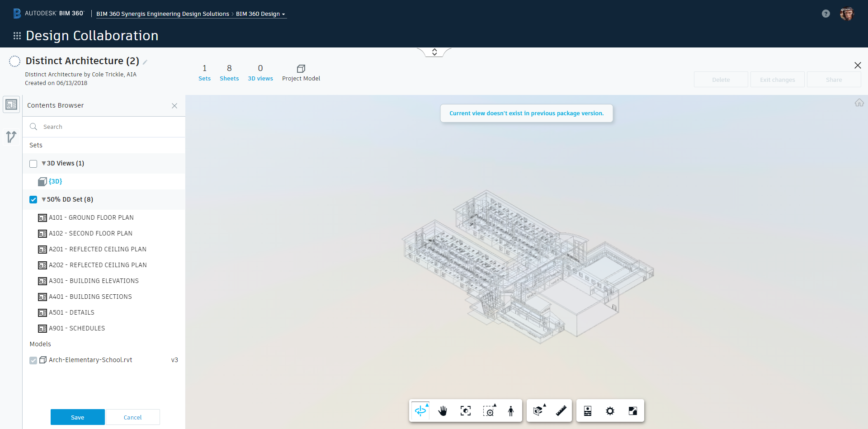The image size is (868, 429).
Task: Uncheck the 50% DD Set checkbox
Action: point(33,199)
